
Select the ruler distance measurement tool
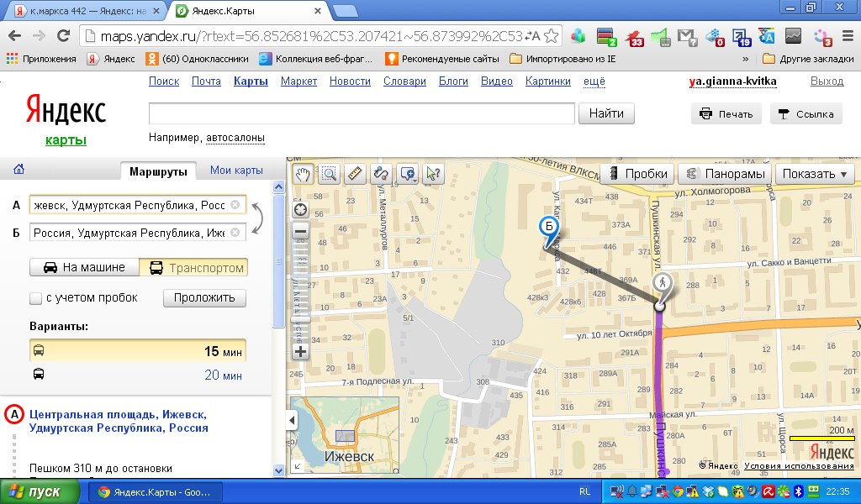tap(356, 174)
